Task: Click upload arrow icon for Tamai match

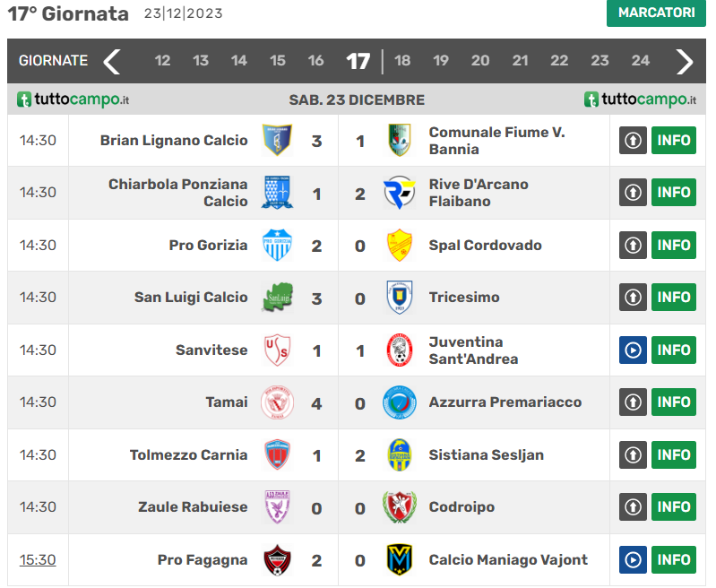Action: point(633,402)
